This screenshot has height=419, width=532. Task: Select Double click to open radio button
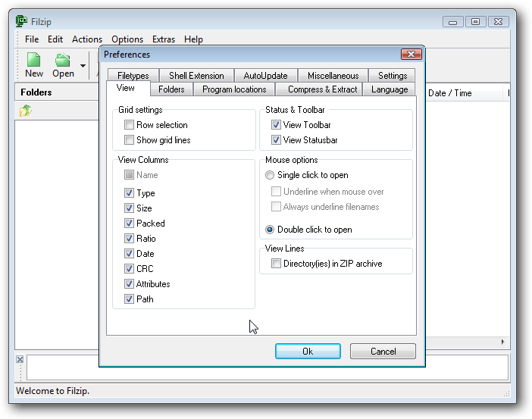(270, 230)
